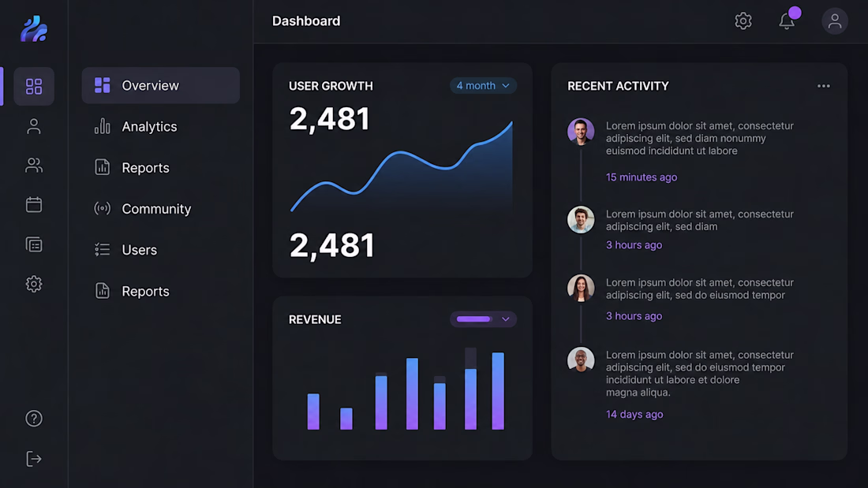Click the help question mark icon
The image size is (868, 488).
tap(34, 419)
